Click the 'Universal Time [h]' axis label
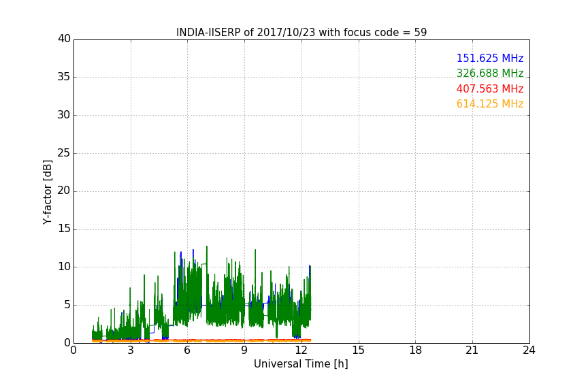Viewport: 588px width, 392px height. click(301, 364)
